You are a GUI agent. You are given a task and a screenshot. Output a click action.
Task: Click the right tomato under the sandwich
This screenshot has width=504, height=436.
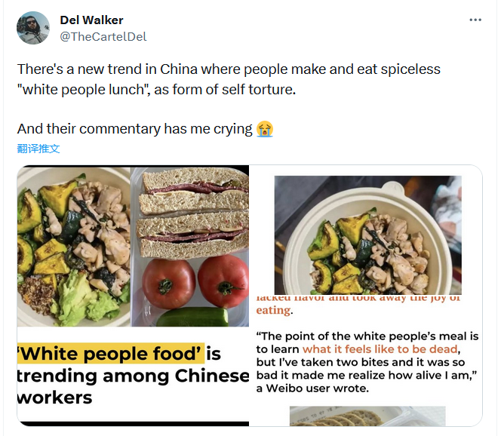tap(223, 281)
